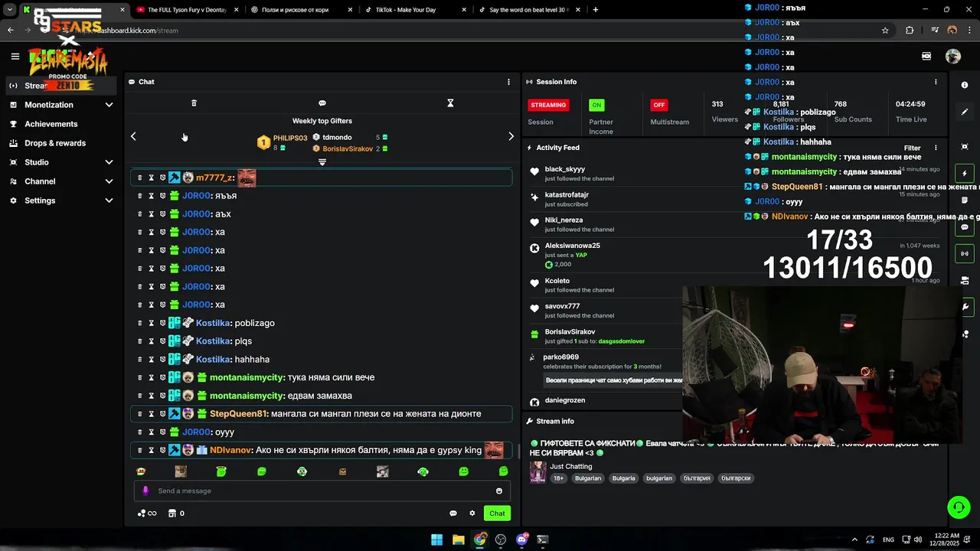Show previous leaderboard with left arrow
The image size is (980, 551).
(x=133, y=136)
